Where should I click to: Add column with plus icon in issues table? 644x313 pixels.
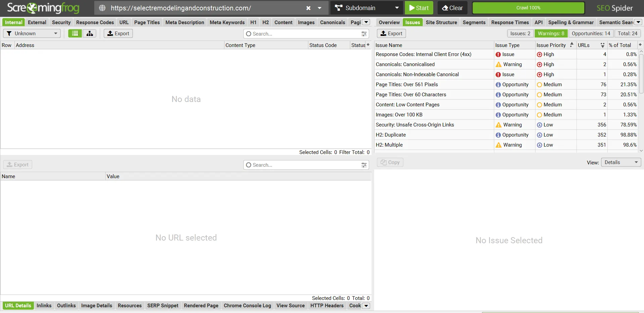coord(640,45)
